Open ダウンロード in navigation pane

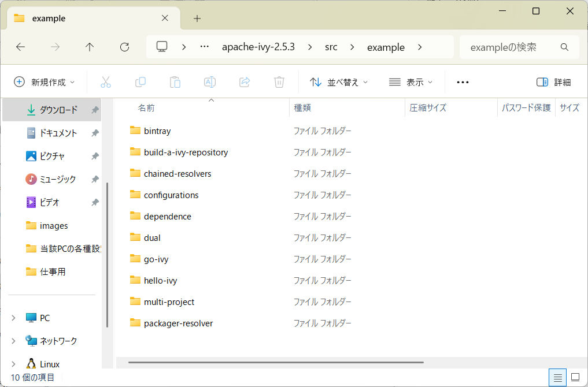pos(52,110)
